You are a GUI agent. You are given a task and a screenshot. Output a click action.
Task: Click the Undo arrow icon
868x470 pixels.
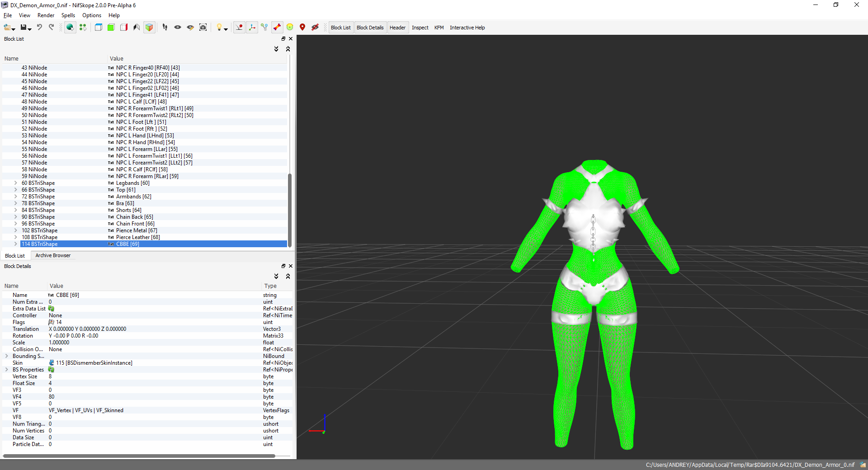(x=39, y=28)
